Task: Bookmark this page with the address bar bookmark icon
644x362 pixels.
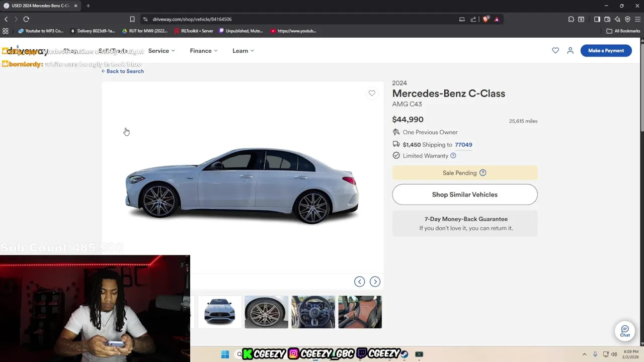Action: click(132, 19)
